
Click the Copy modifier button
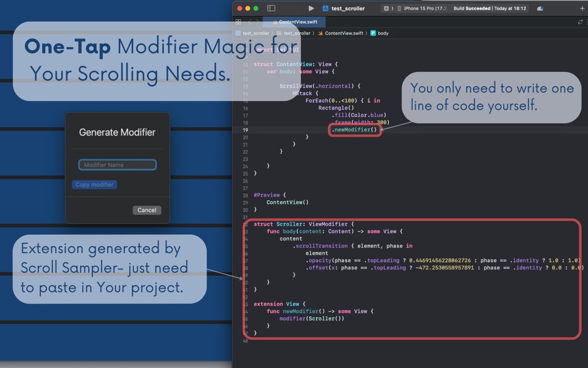click(x=95, y=185)
